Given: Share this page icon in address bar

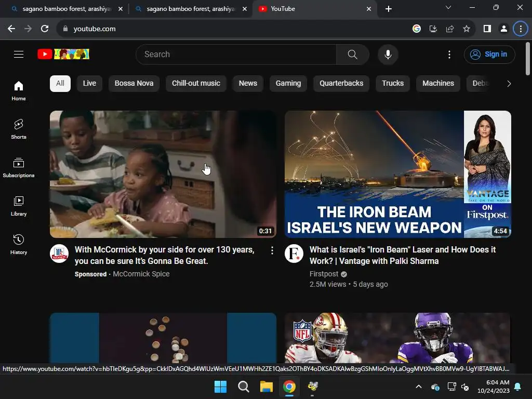Looking at the screenshot, I should [450, 29].
